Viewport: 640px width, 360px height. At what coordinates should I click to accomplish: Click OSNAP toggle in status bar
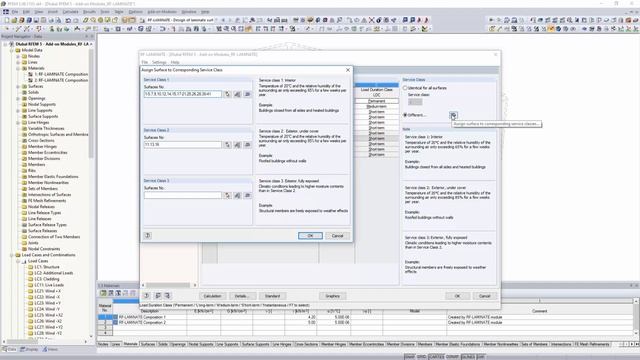pyautogui.click(x=452, y=357)
